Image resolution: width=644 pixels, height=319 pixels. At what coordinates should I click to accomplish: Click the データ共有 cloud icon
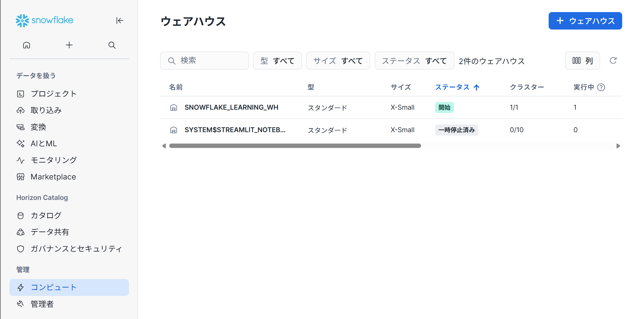[x=20, y=232]
